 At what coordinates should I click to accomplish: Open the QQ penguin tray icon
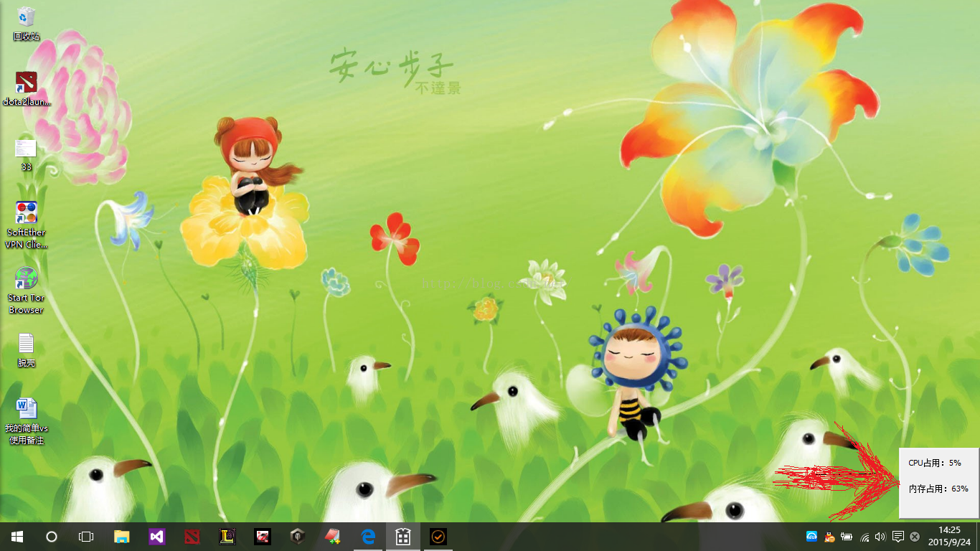coord(830,537)
